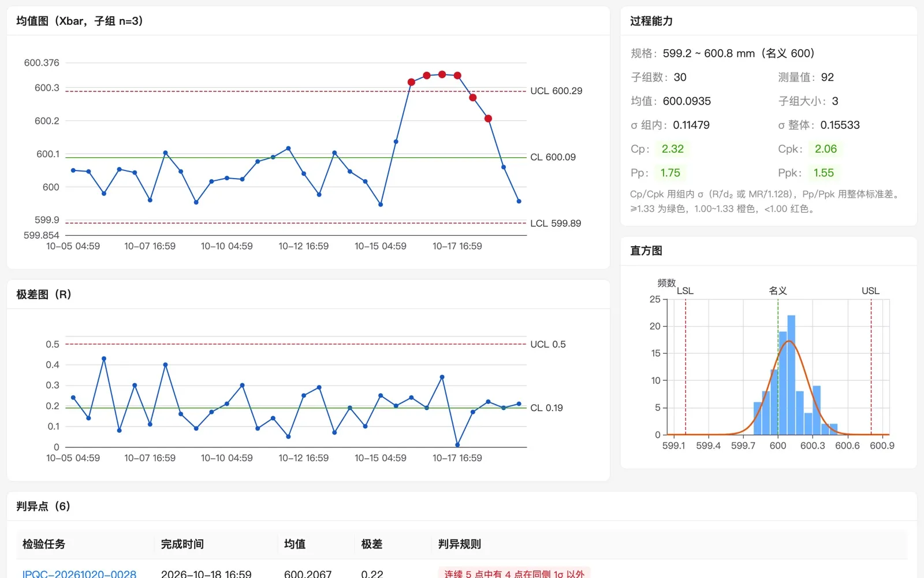The height and width of the screenshot is (578, 924).
Task: Select the near-zero lowest point in the R chart
Action: (x=457, y=445)
